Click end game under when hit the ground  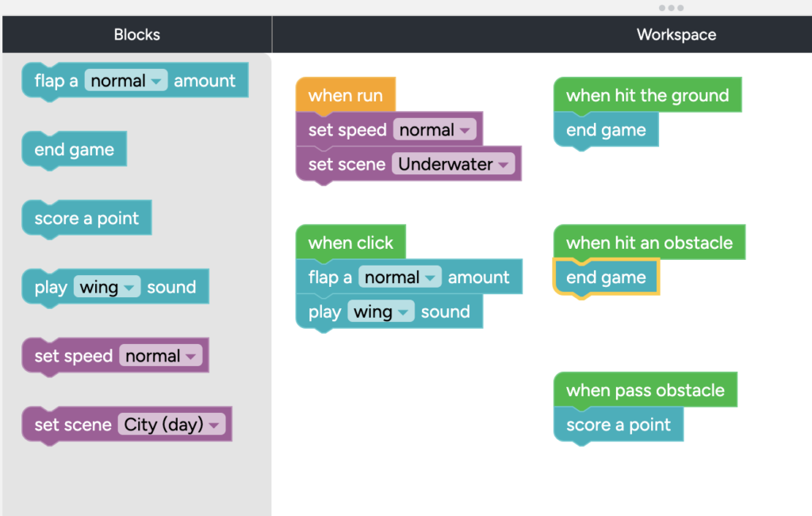606,130
